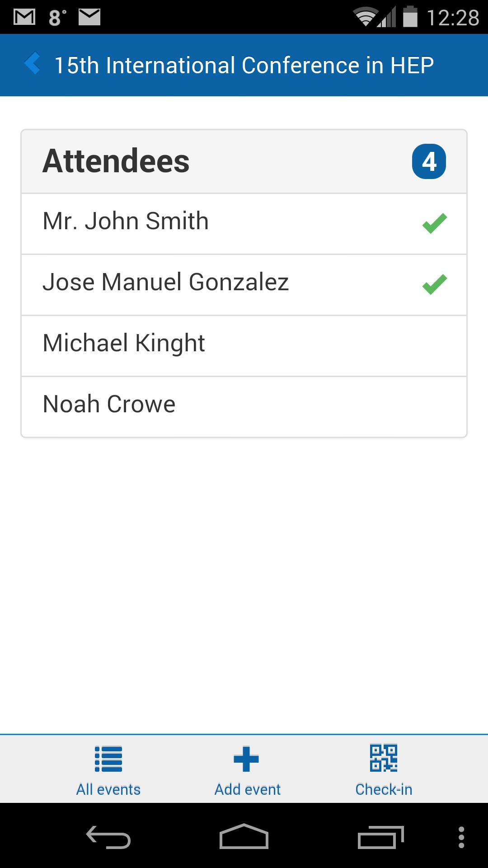Switch to the All events tab label

(x=108, y=789)
